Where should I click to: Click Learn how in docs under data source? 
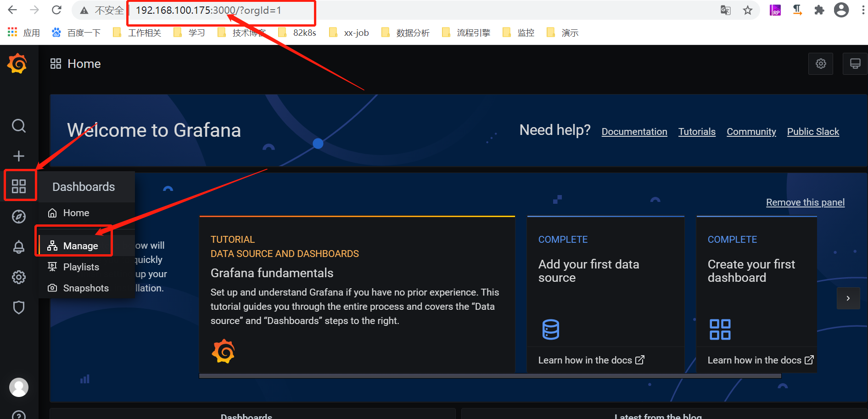tap(591, 360)
